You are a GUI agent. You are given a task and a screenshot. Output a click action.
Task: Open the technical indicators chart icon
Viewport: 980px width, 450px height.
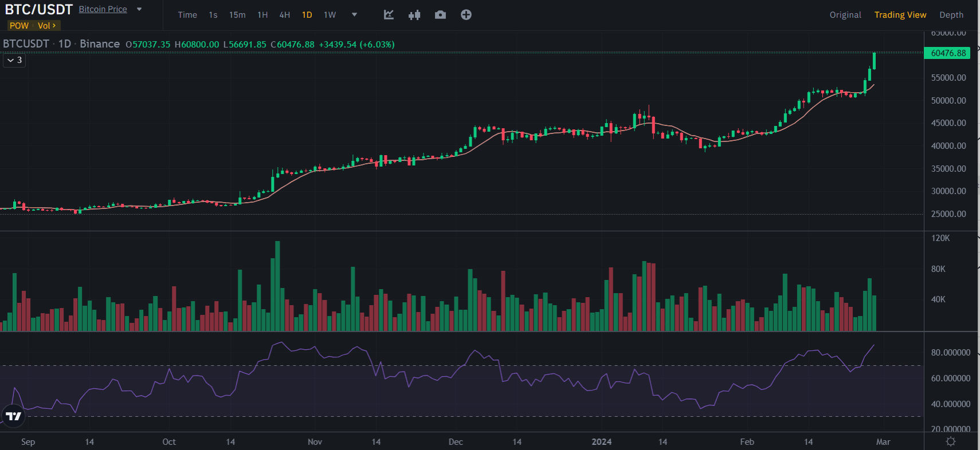(389, 15)
